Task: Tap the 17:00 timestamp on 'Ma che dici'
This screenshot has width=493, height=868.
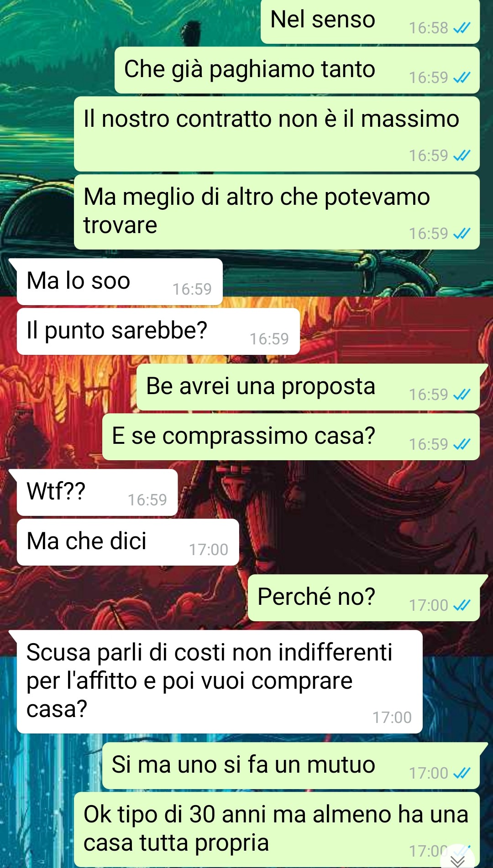Action: coord(209,550)
